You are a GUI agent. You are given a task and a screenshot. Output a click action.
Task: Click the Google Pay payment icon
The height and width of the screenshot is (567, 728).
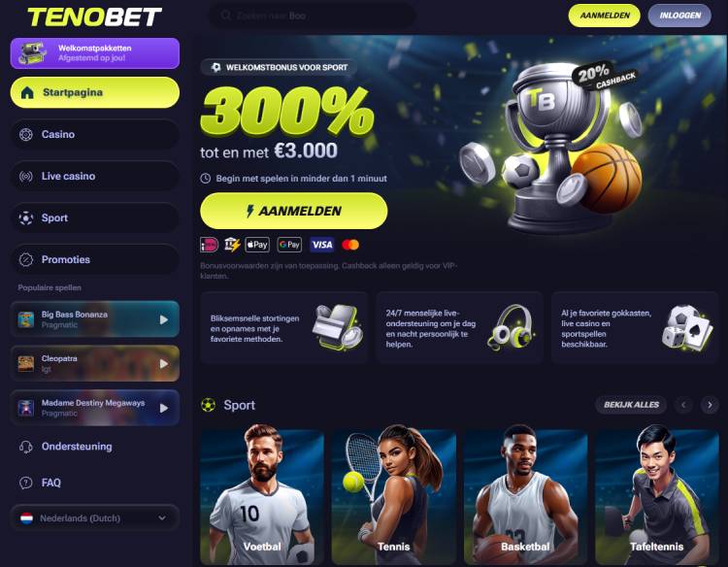pyautogui.click(x=289, y=245)
